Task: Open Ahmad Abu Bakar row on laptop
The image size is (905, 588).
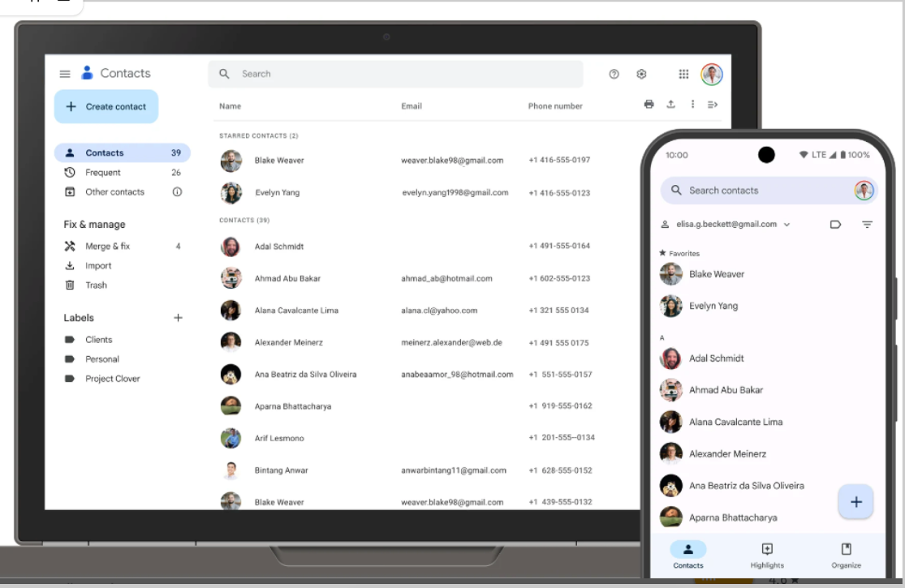Action: tap(427, 278)
